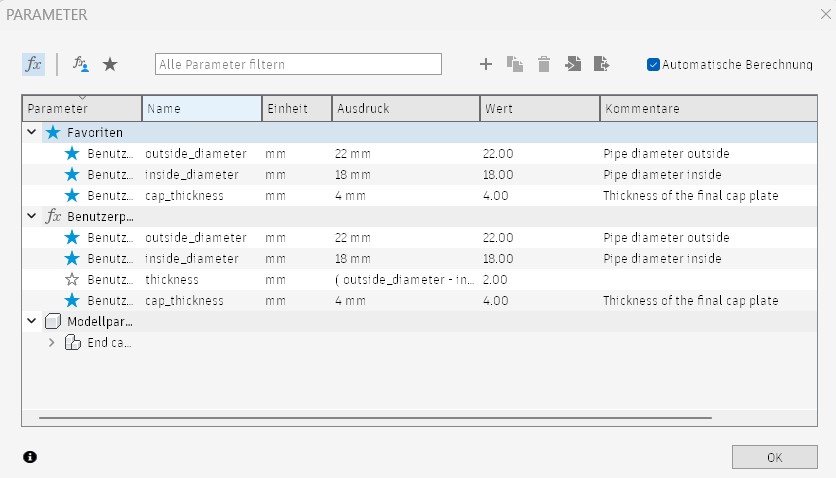The width and height of the screenshot is (836, 478).
Task: Click '22 mm' expression under Benutzerp…
Action: coord(352,238)
